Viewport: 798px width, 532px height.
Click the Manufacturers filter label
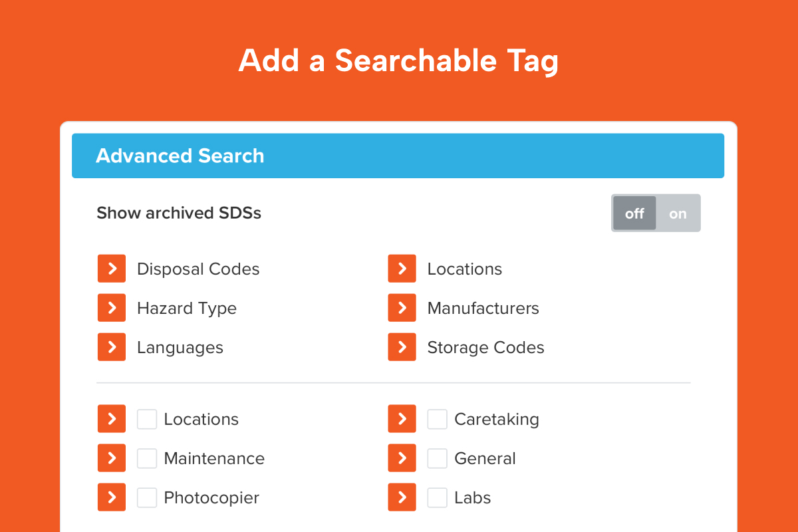pos(483,309)
